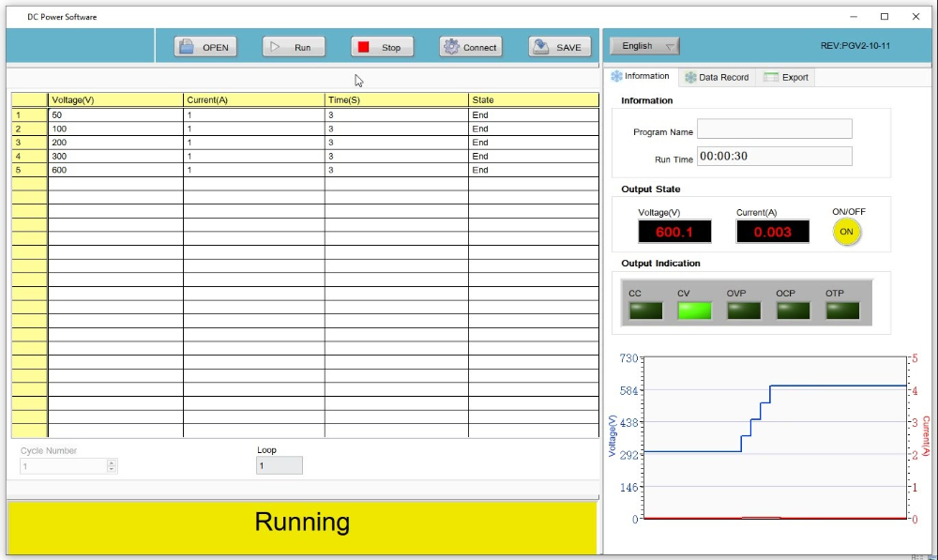
Task: Click the Program Name input field
Action: coord(774,129)
